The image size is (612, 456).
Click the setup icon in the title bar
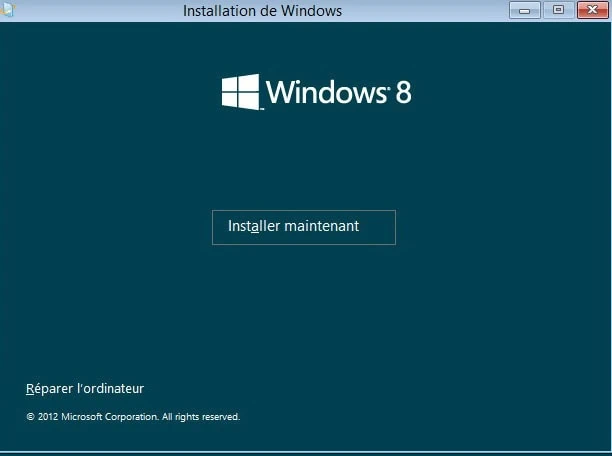7,11
